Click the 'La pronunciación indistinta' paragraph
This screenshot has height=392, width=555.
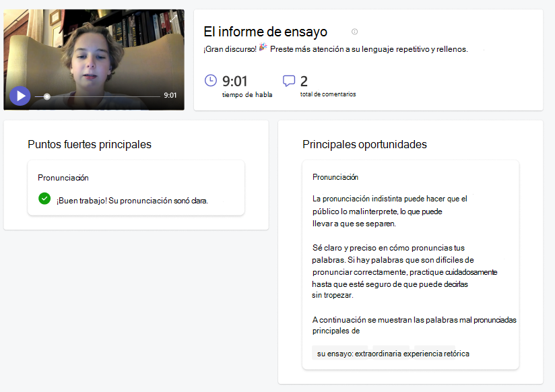[x=390, y=211]
